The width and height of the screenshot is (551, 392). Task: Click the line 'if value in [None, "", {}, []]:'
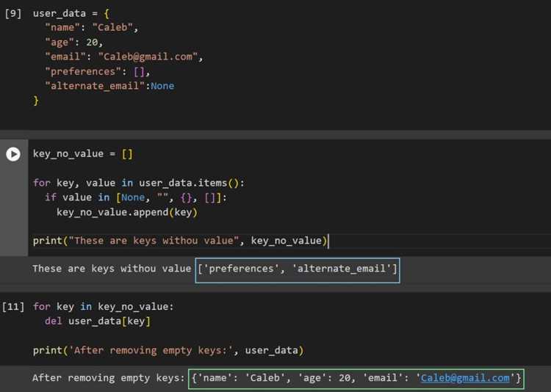coord(136,197)
